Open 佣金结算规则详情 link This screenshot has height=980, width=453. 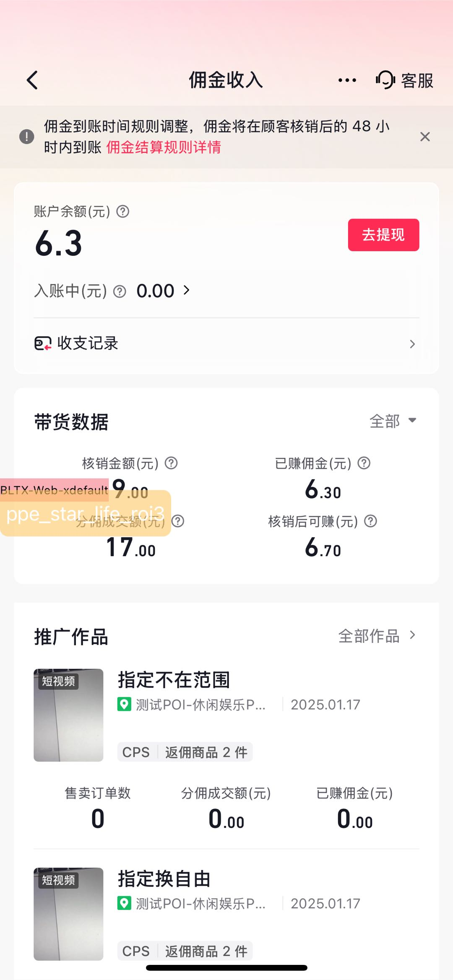pyautogui.click(x=164, y=147)
